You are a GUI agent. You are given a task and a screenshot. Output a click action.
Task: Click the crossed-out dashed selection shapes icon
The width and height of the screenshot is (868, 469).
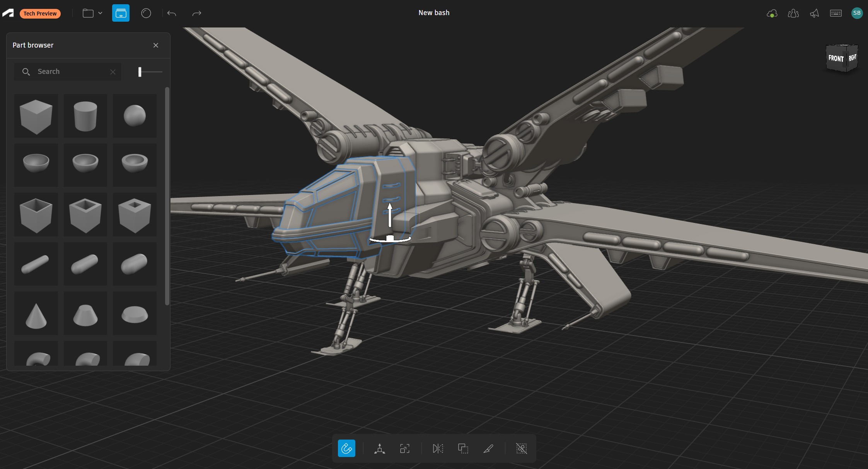click(522, 448)
